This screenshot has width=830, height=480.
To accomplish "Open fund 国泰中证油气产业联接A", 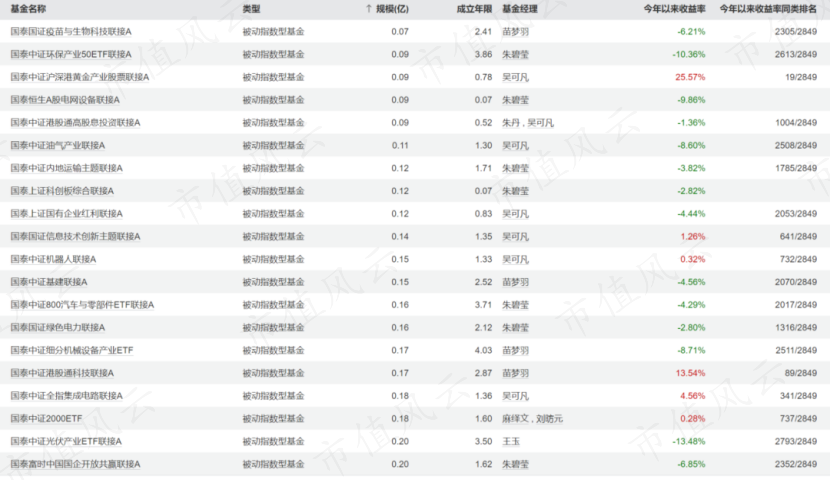I will coord(57,145).
